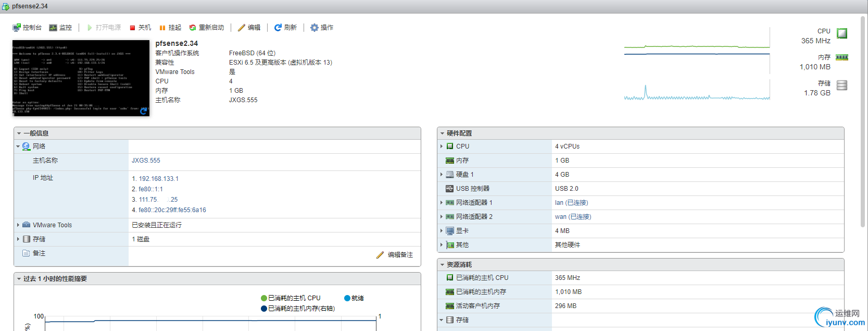Click the VMware Tools icon
868x331 pixels.
(x=26, y=225)
